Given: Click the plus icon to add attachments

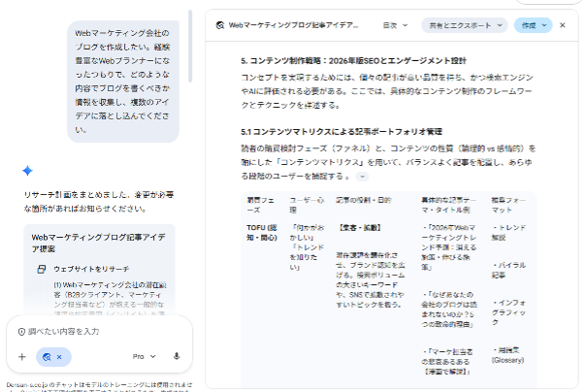Looking at the screenshot, I should (x=21, y=356).
